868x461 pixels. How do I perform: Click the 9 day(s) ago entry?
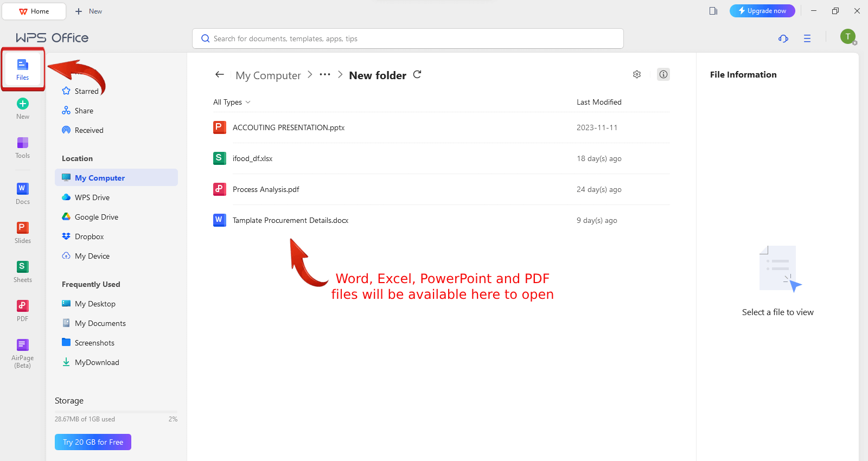tap(597, 220)
